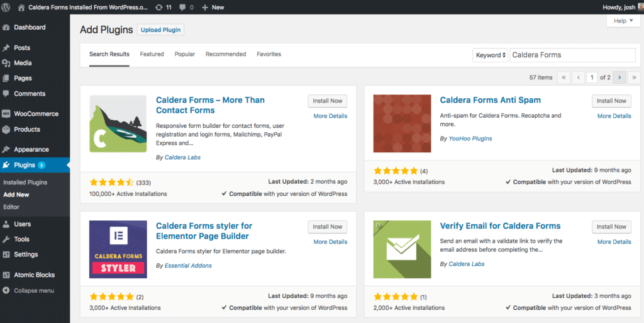The width and height of the screenshot is (644, 323).
Task: Install Verify Email for Caldera Forms
Action: pos(611,227)
